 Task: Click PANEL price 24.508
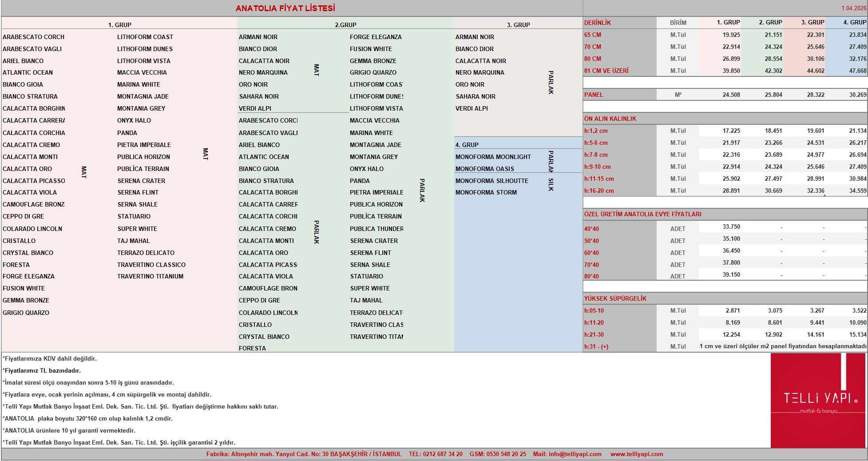731,95
